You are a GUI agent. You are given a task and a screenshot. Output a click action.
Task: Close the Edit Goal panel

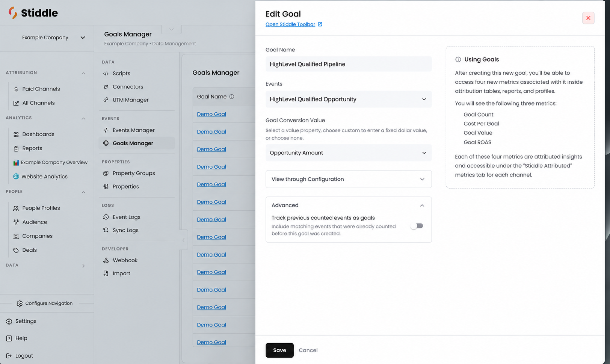tap(588, 18)
